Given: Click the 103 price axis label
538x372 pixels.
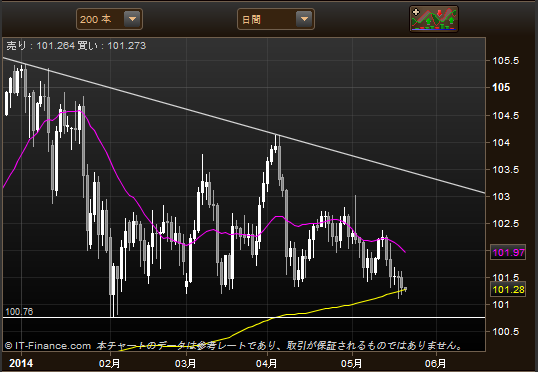Looking at the screenshot, I should pos(501,197).
